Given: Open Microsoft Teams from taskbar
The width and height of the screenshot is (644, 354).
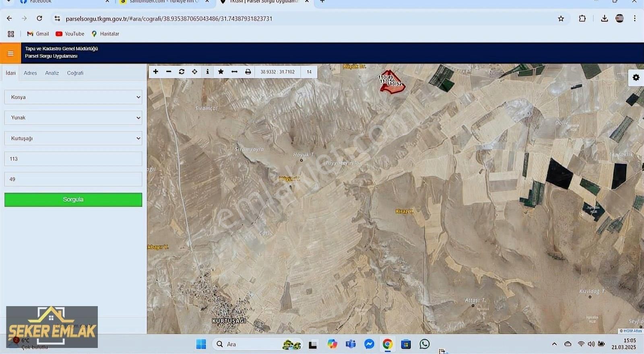Looking at the screenshot, I should pyautogui.click(x=351, y=344).
